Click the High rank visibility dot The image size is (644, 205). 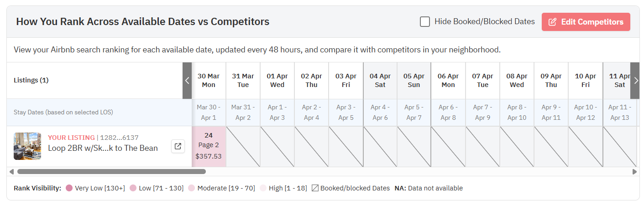pos(263,188)
